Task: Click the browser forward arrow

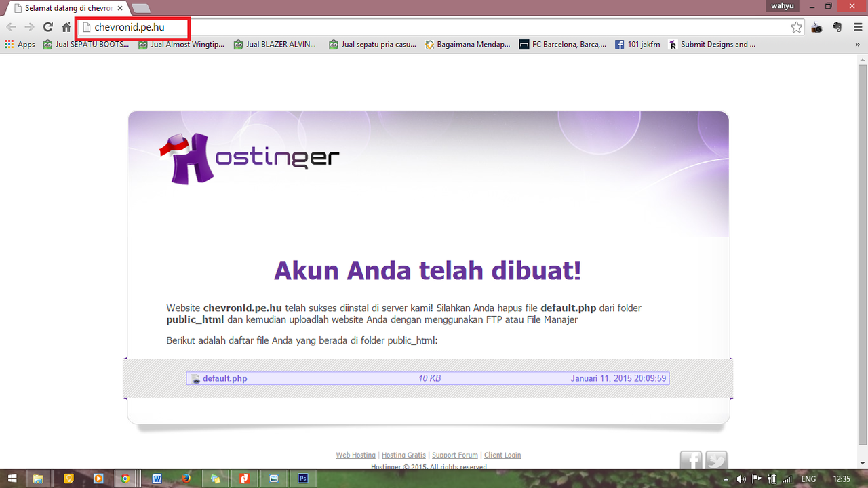Action: pyautogui.click(x=29, y=27)
